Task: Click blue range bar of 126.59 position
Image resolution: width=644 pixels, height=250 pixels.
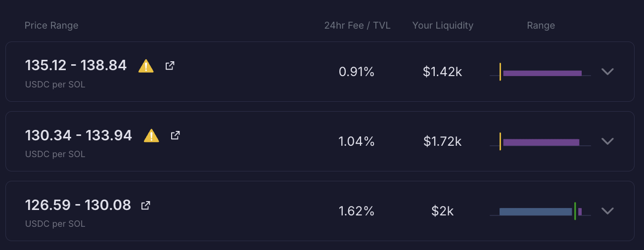Action: coord(535,212)
